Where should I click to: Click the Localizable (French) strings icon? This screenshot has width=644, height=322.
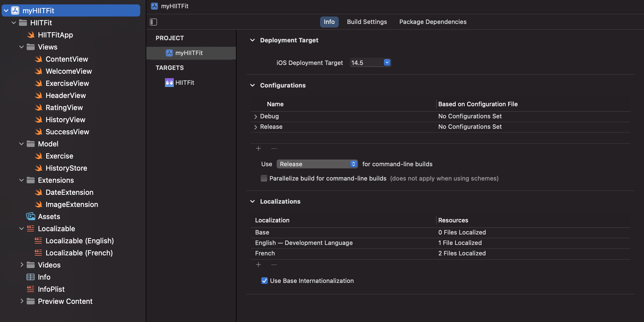pyautogui.click(x=38, y=253)
